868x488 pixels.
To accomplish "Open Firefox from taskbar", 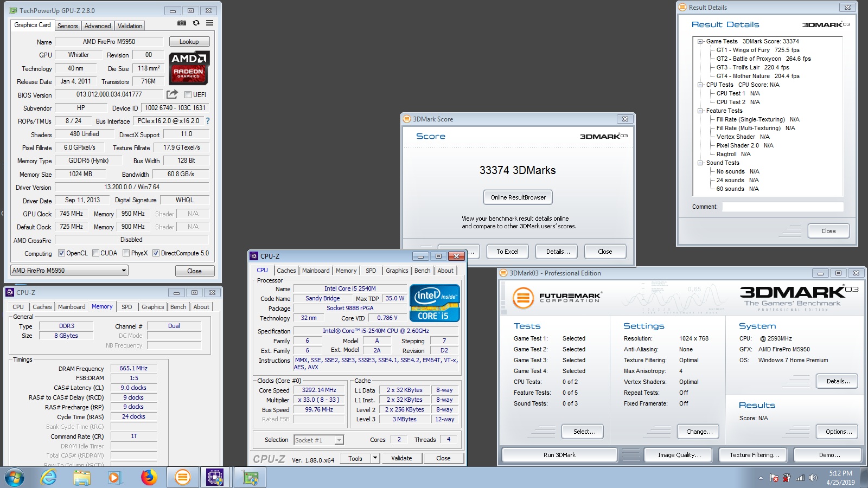I will (x=148, y=478).
